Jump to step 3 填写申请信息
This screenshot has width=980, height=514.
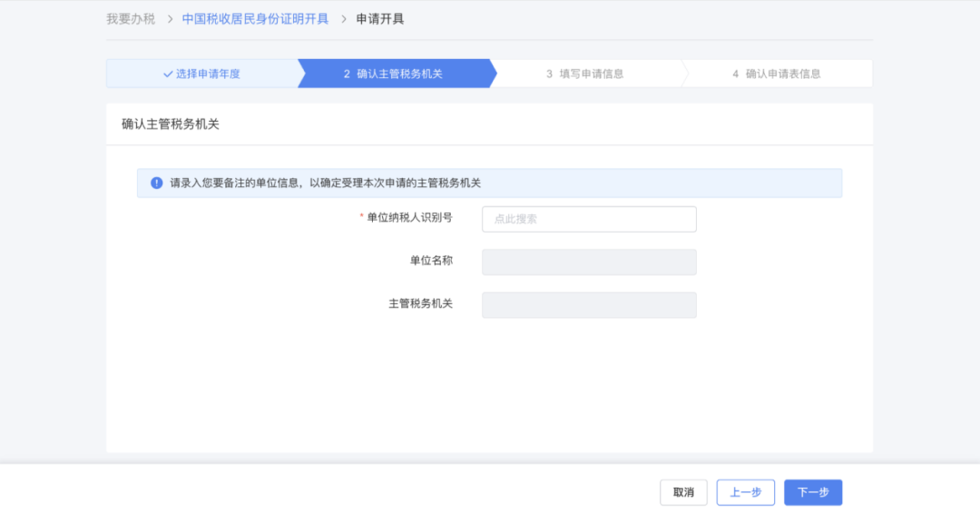point(584,74)
